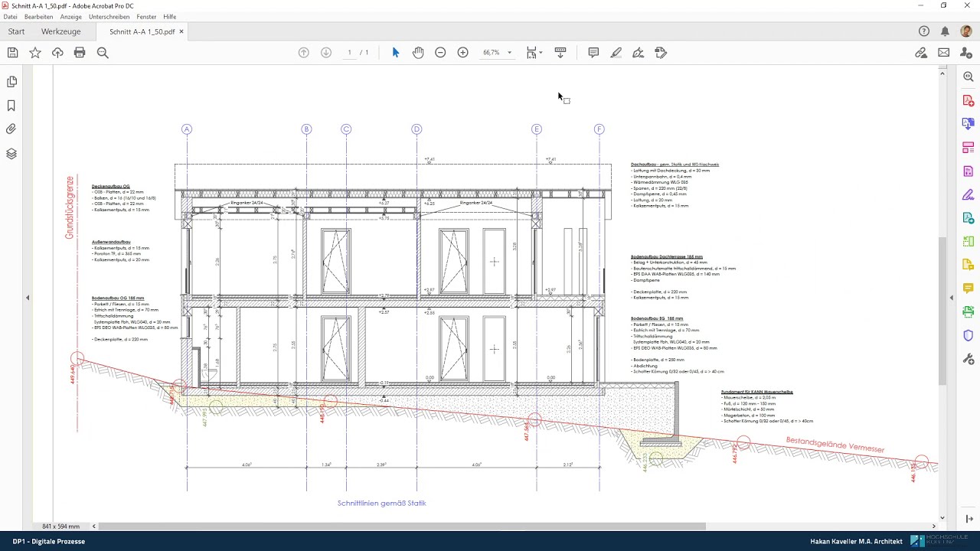Image resolution: width=980 pixels, height=551 pixels.
Task: Toggle the page thumbnails panel
Action: [11, 82]
